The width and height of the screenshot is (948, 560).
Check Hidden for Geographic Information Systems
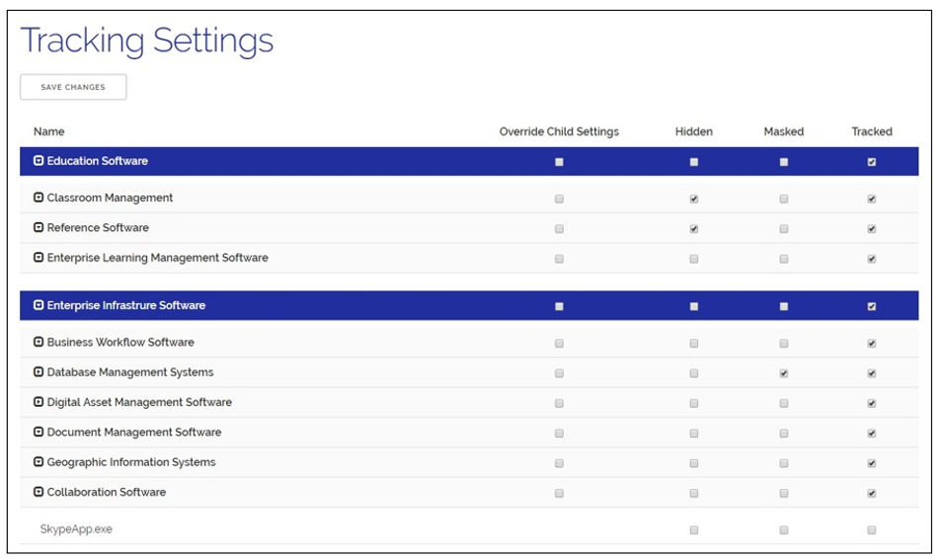pyautogui.click(x=694, y=463)
